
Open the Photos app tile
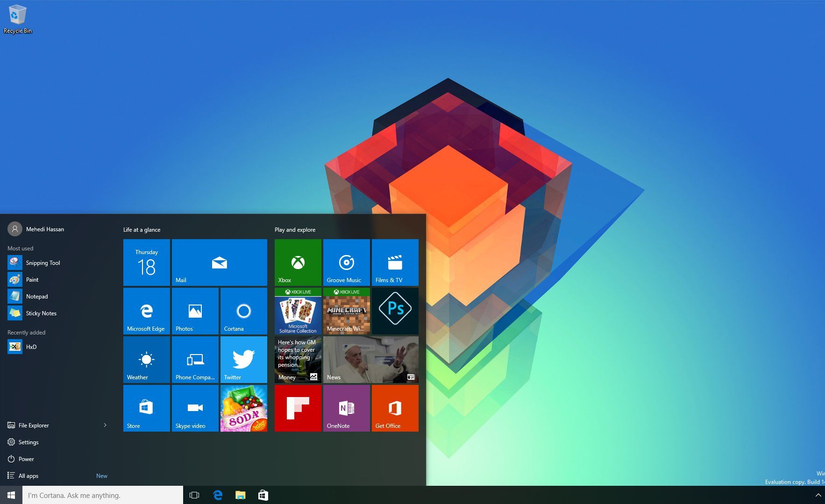point(195,311)
